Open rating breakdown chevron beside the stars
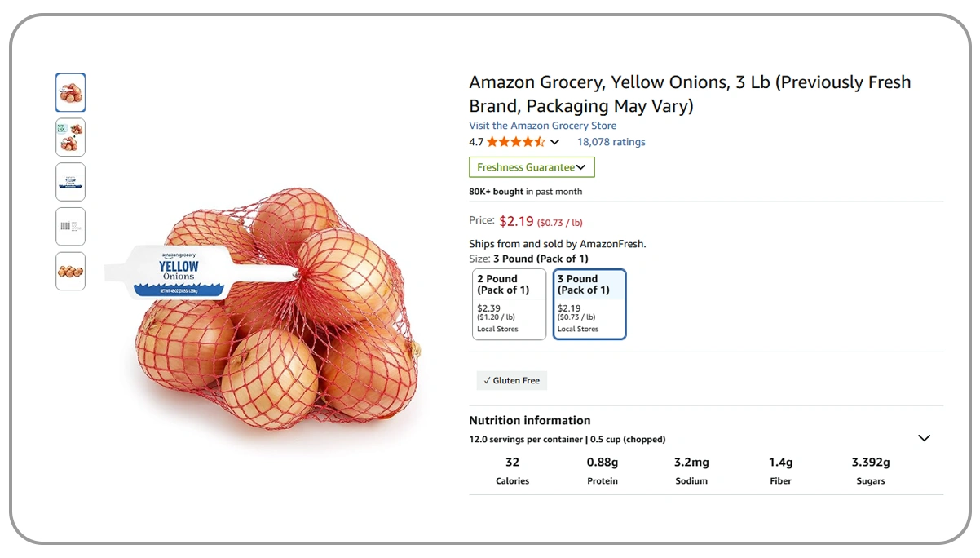This screenshot has width=980, height=558. (x=555, y=142)
